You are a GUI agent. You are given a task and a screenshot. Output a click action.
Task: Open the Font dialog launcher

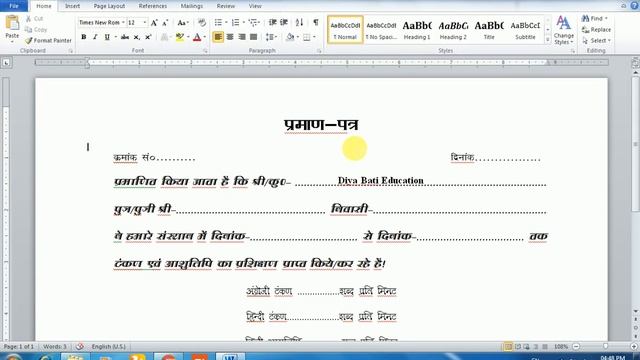point(205,51)
